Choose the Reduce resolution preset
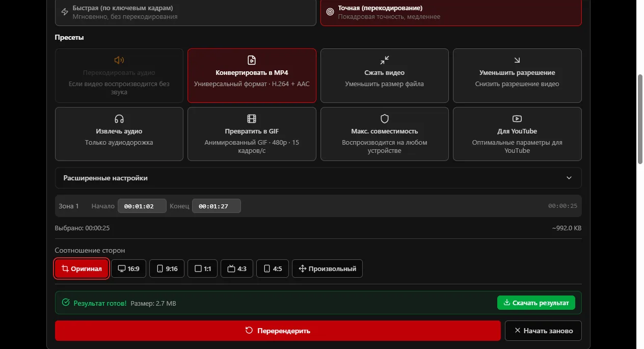The width and height of the screenshot is (644, 349). click(517, 75)
